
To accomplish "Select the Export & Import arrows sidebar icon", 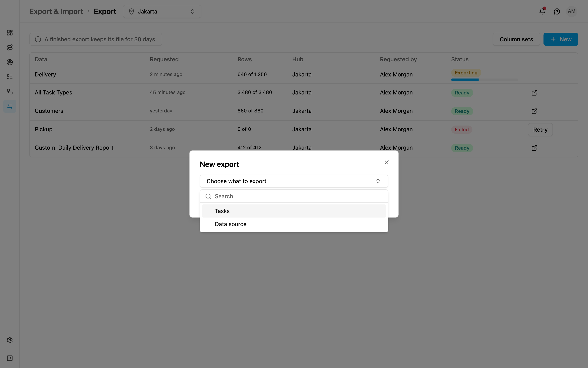I will pyautogui.click(x=10, y=106).
